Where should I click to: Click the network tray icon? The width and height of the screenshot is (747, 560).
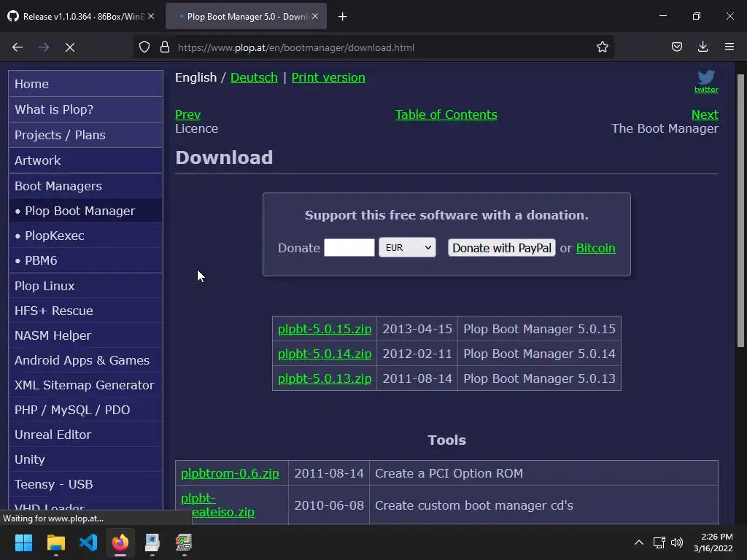659,542
